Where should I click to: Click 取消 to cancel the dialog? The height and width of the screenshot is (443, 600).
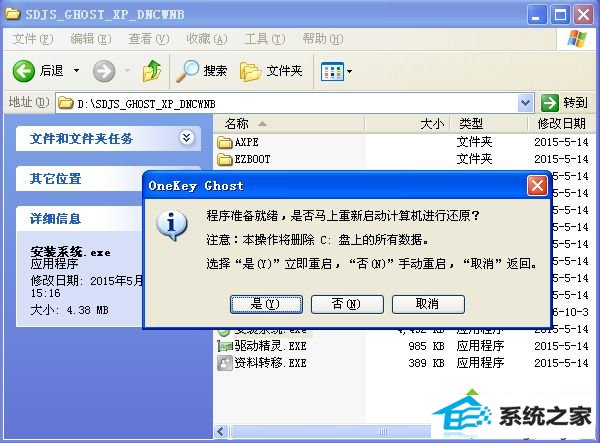click(428, 304)
